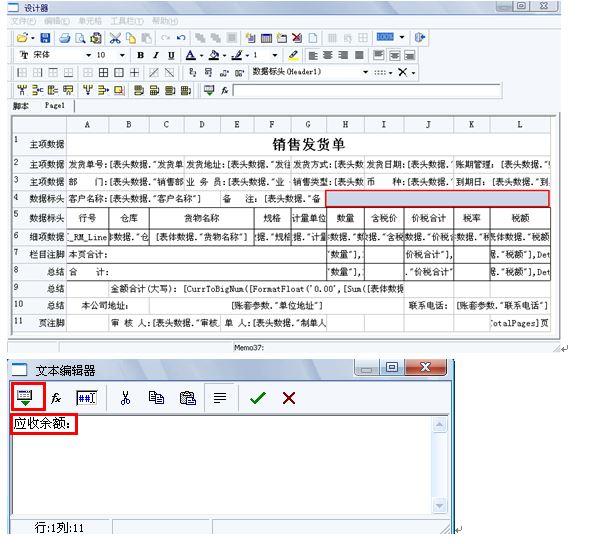This screenshot has height=544, width=604.
Task: Select the highlighted empty cell in row 4
Action: point(438,199)
